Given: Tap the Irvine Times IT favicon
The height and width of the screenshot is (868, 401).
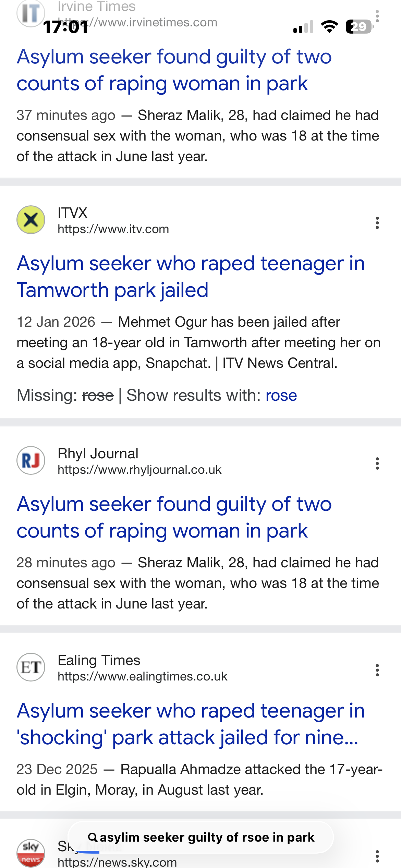Looking at the screenshot, I should 31,13.
